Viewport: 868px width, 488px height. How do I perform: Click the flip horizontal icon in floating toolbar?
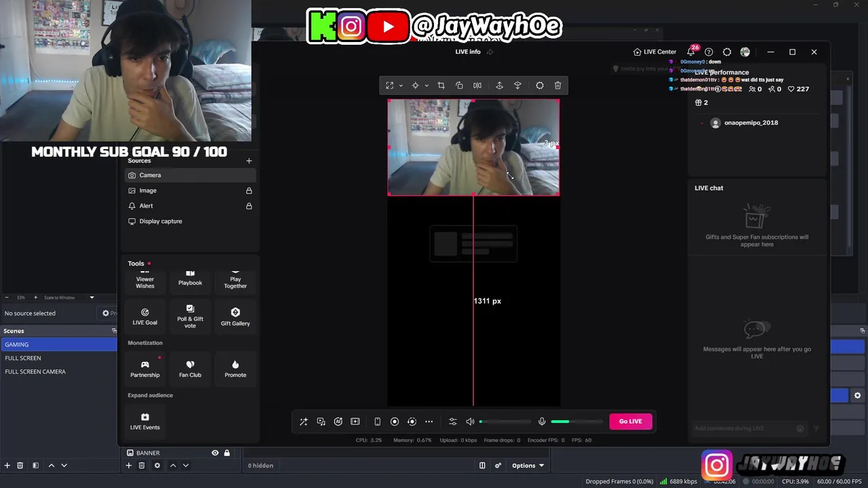[477, 85]
